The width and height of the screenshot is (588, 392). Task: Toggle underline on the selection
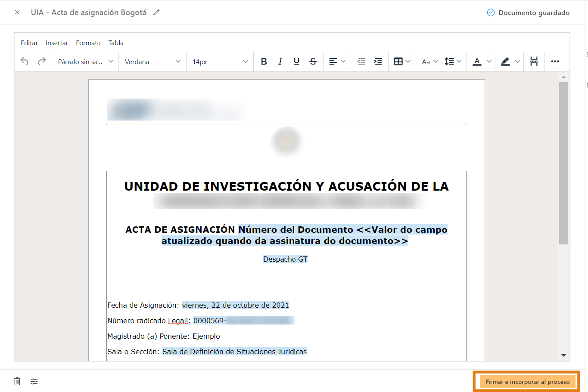click(x=296, y=61)
